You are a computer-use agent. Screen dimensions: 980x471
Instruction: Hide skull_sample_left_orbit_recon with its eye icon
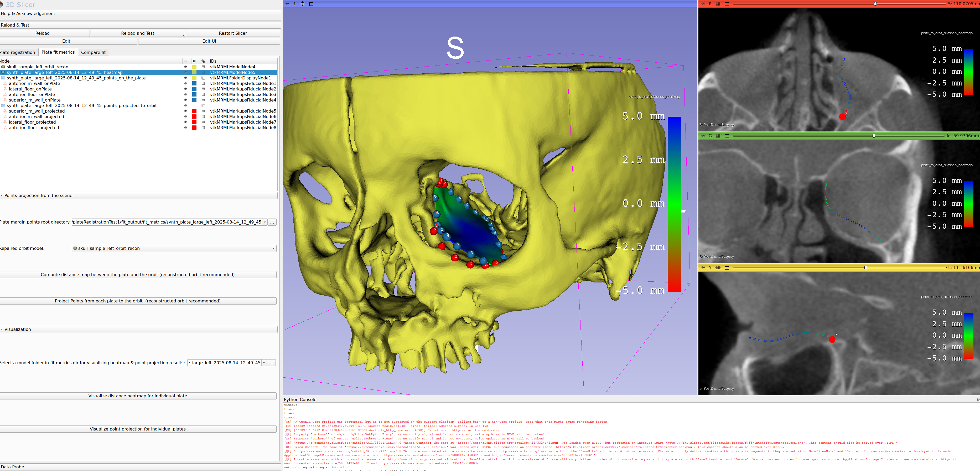pos(186,67)
